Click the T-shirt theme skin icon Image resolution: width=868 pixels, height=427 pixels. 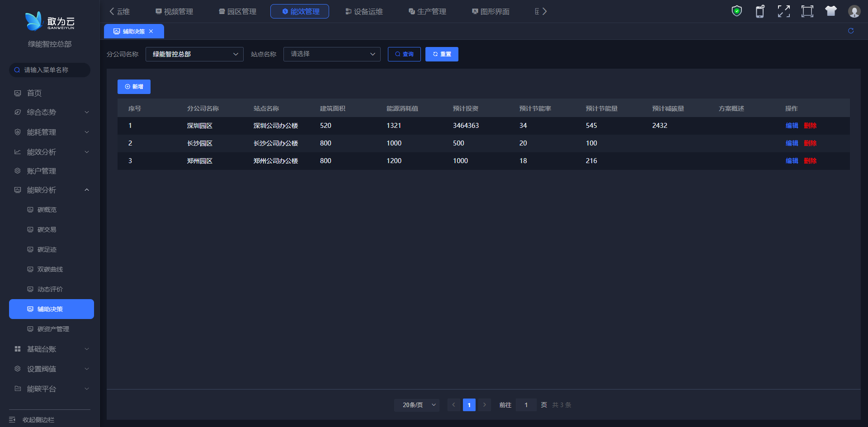830,11
